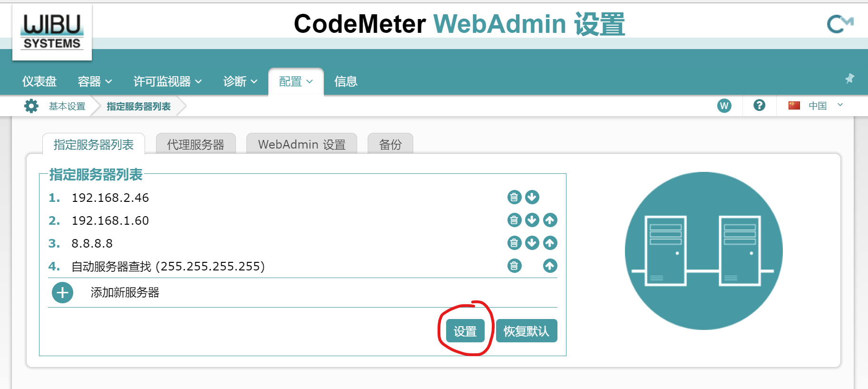868x389 pixels.
Task: Delete the 8.8.8.8 server entry
Action: point(514,243)
